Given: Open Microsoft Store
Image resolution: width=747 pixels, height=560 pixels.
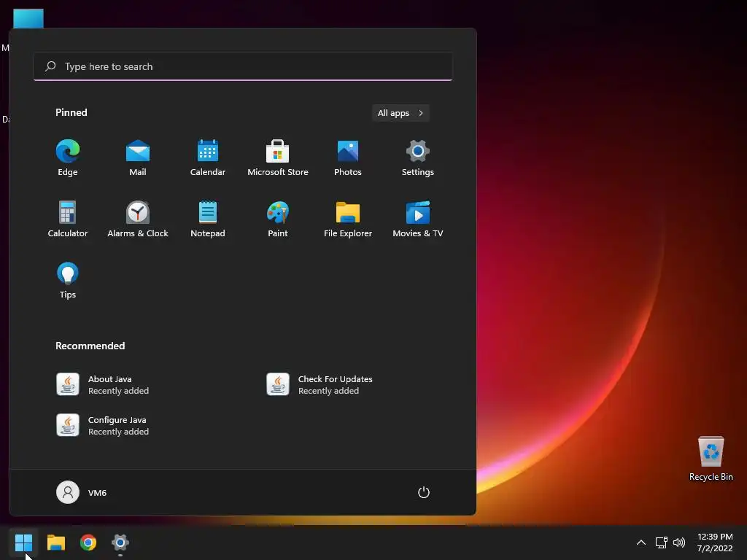Looking at the screenshot, I should point(278,158).
